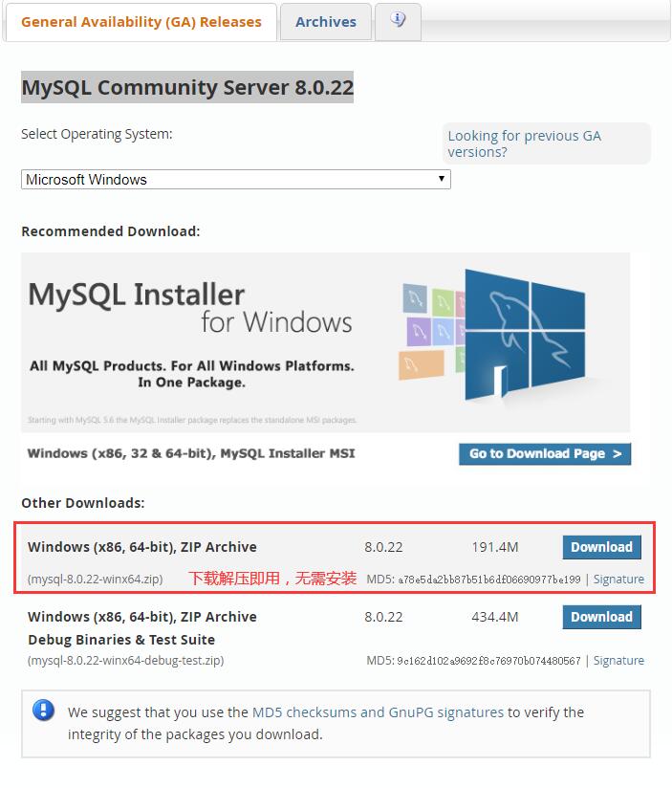Image resolution: width=672 pixels, height=788 pixels.
Task: Expand the Microsoft Windows operating system dropdown
Action: point(235,180)
